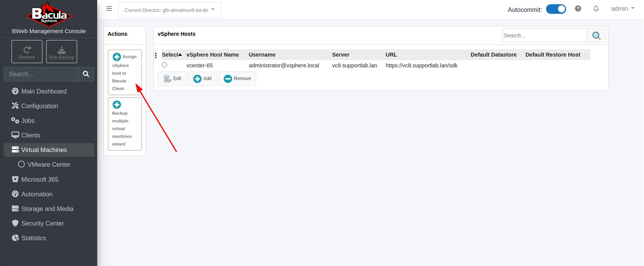Focus the sidebar Search field
Viewport: 644px width, 266px height.
(41, 74)
